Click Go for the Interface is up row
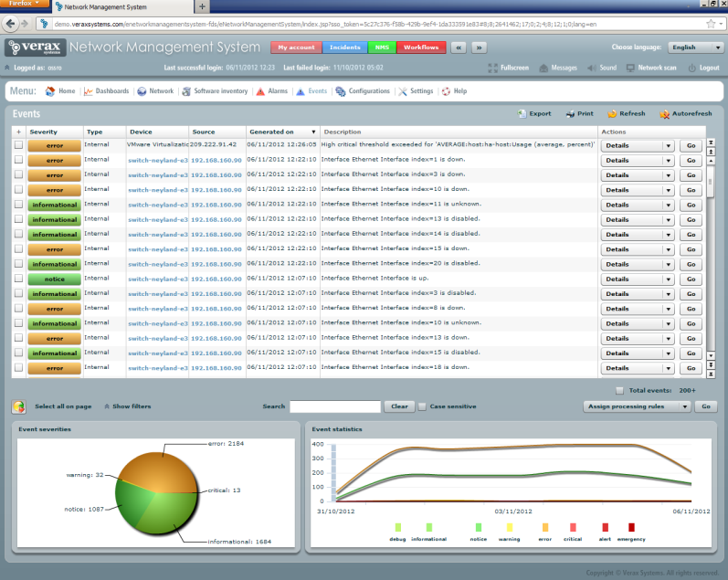The width and height of the screenshot is (728, 580). coord(691,279)
